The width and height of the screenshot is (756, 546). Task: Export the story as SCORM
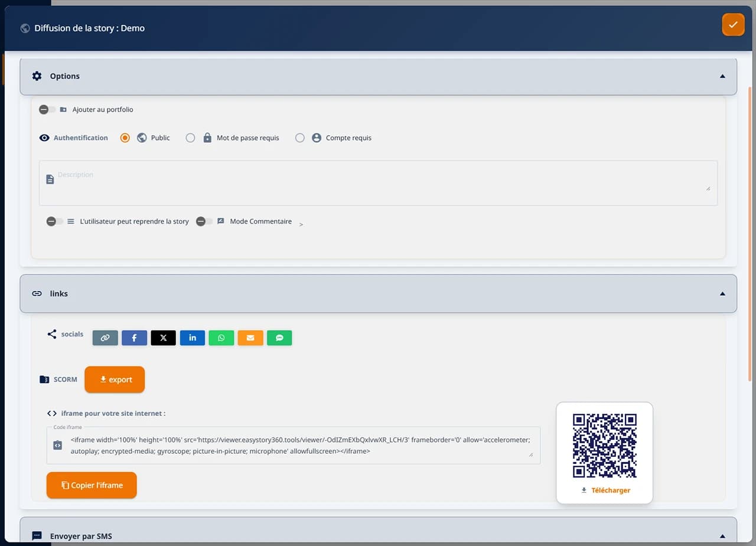115,380
